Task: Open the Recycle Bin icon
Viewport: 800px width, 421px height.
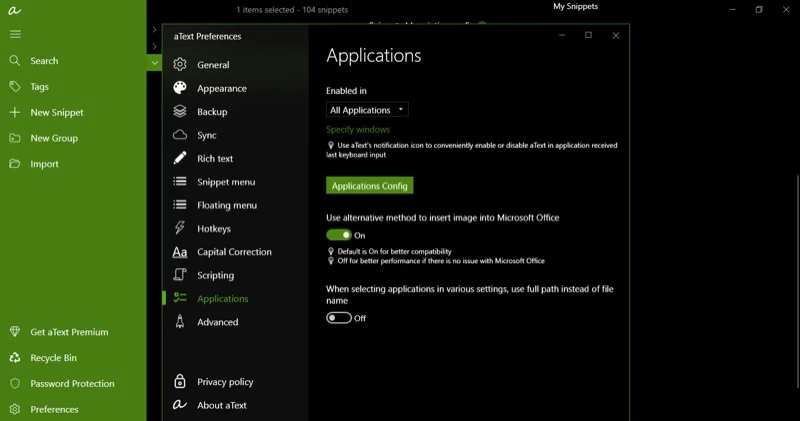Action: [15, 358]
